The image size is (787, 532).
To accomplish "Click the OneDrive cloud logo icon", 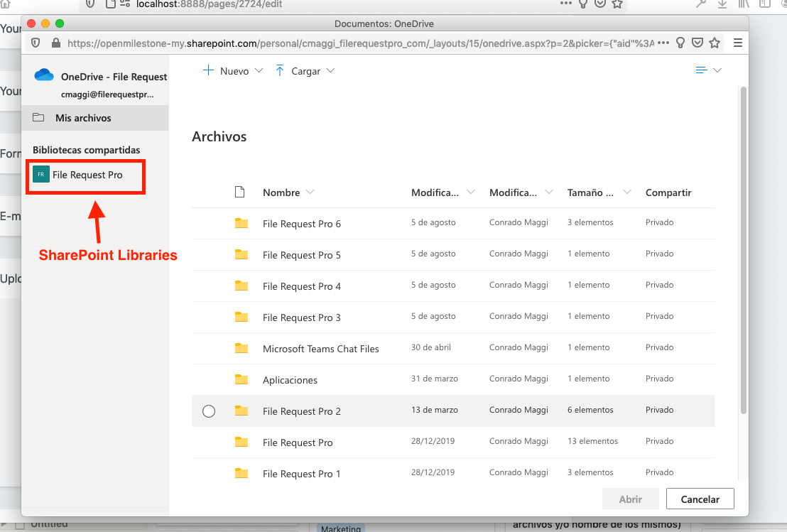I will 43,75.
